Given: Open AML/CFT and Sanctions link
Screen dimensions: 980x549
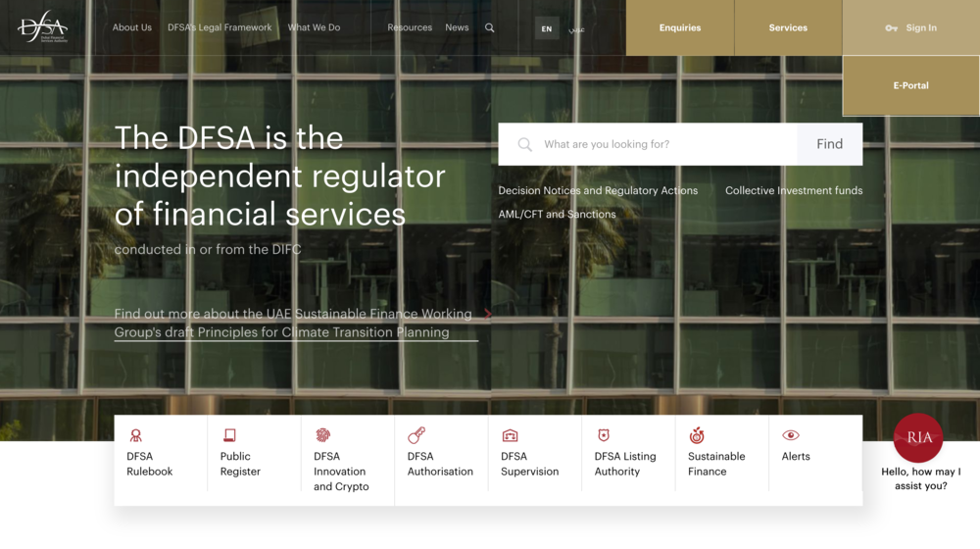Looking at the screenshot, I should click(x=557, y=215).
